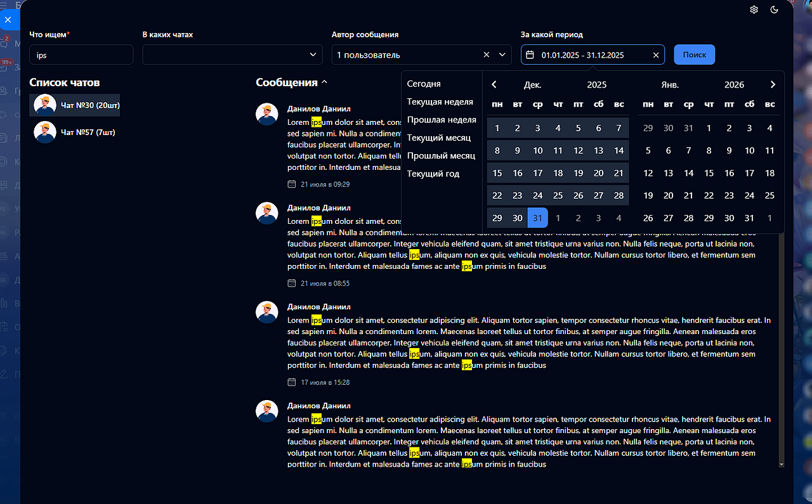Click the calendar icon beside '21 июля в 09:29'
812x504 pixels.
pos(292,184)
